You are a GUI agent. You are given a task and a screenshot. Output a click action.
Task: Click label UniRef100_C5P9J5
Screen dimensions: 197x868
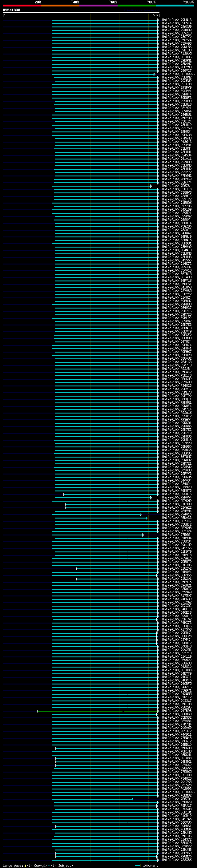click(x=177, y=582)
